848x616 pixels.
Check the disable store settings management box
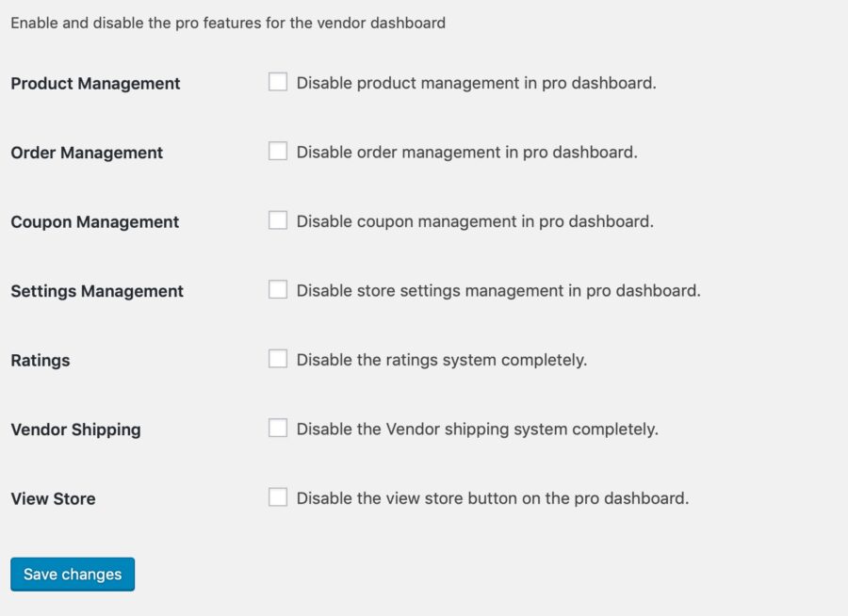tap(278, 289)
